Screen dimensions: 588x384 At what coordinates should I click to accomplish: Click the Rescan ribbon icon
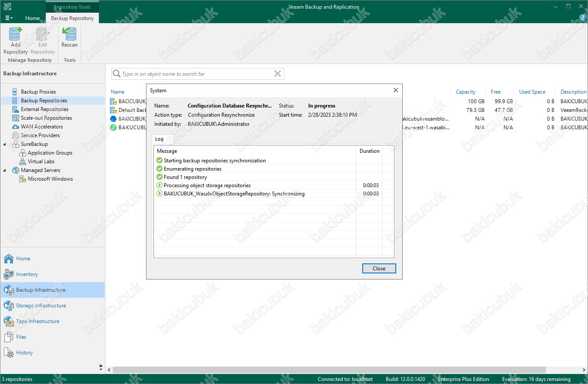(69, 34)
